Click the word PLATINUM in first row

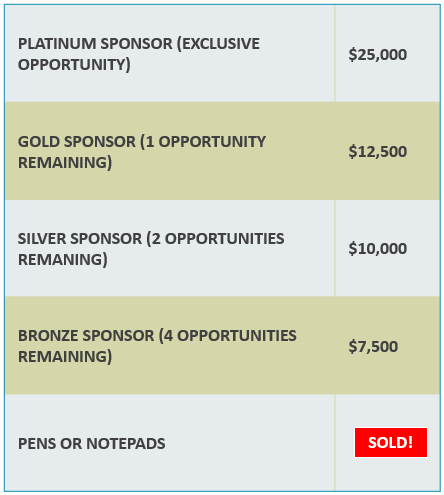click(x=57, y=44)
